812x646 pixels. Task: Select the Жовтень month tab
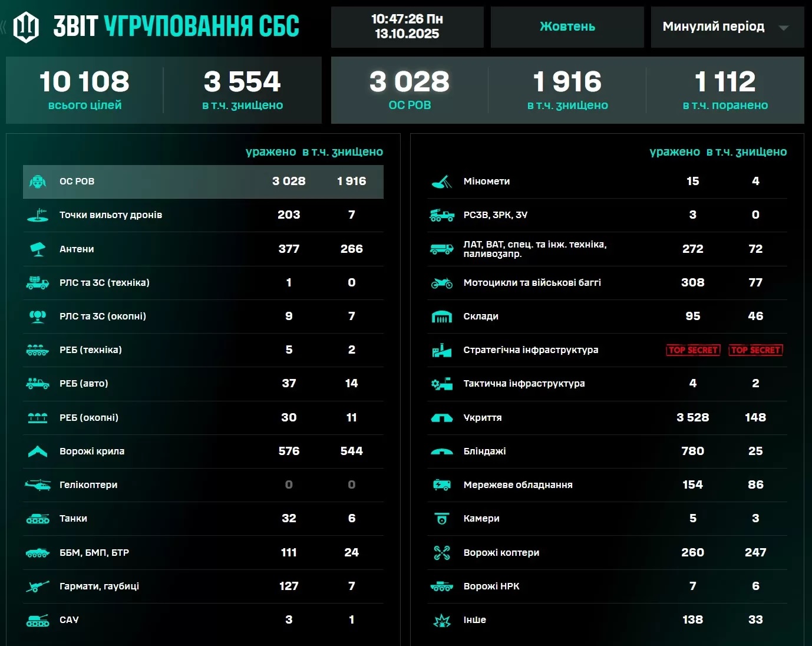[x=567, y=27]
